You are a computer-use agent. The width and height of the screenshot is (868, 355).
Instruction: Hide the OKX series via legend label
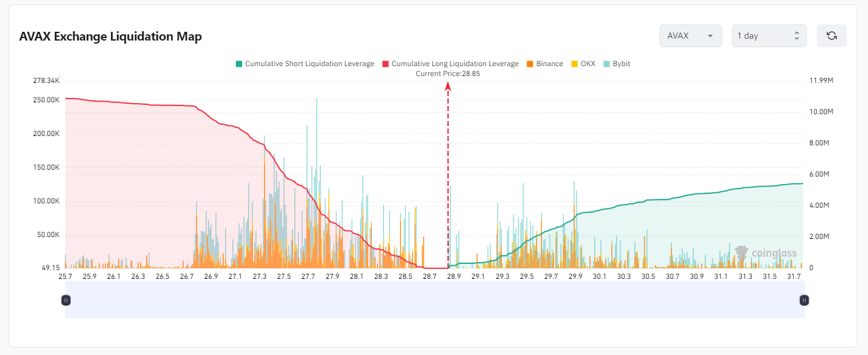point(588,64)
